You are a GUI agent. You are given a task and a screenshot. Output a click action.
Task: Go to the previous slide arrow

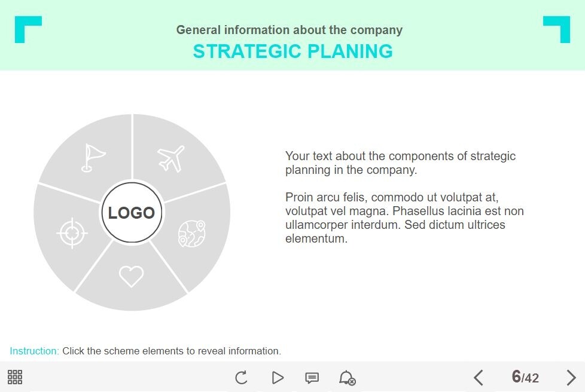pyautogui.click(x=478, y=378)
